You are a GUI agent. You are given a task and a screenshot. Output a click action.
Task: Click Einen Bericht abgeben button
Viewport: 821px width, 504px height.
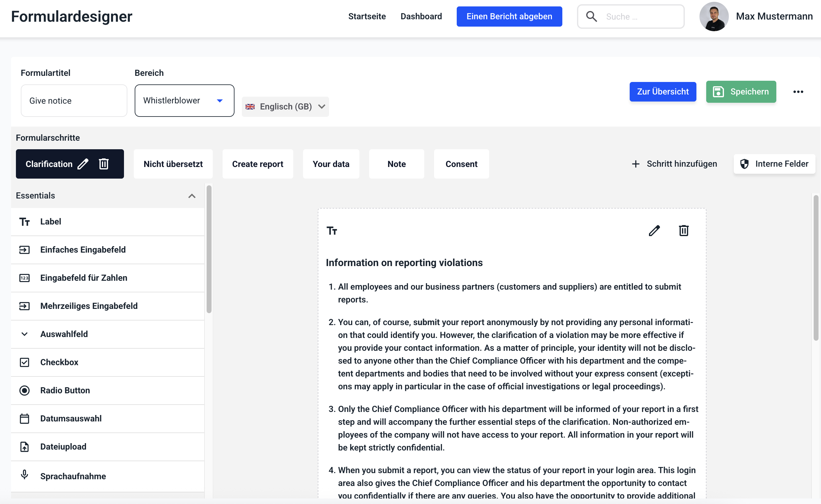(x=509, y=16)
